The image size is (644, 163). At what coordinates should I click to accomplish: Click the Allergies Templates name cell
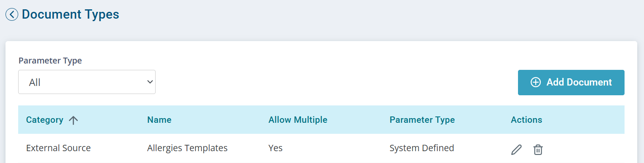[x=187, y=148]
